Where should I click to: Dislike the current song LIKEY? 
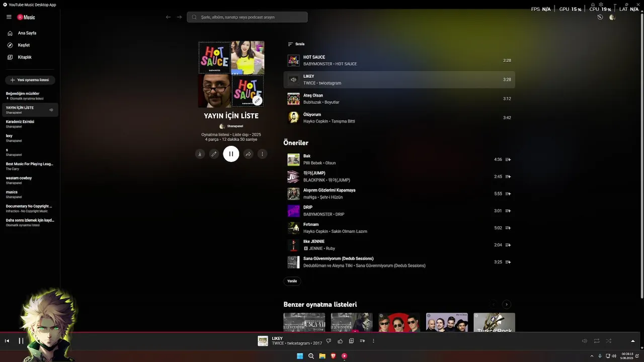[x=329, y=341]
